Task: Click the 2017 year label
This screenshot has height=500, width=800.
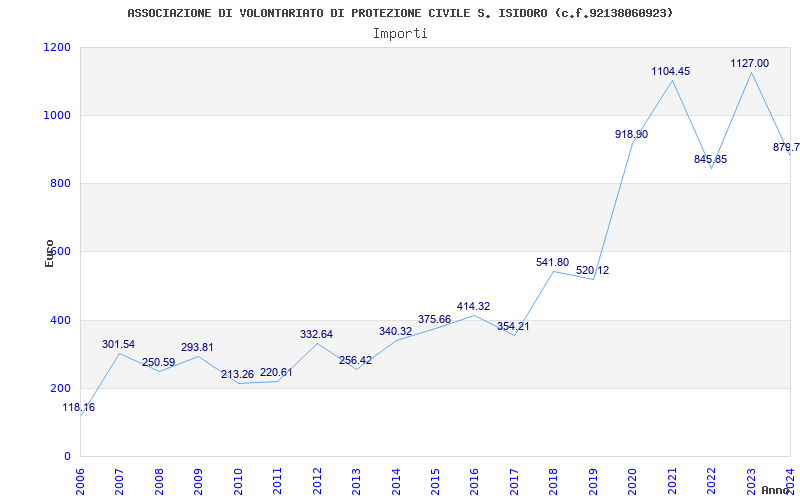Action: click(x=514, y=482)
